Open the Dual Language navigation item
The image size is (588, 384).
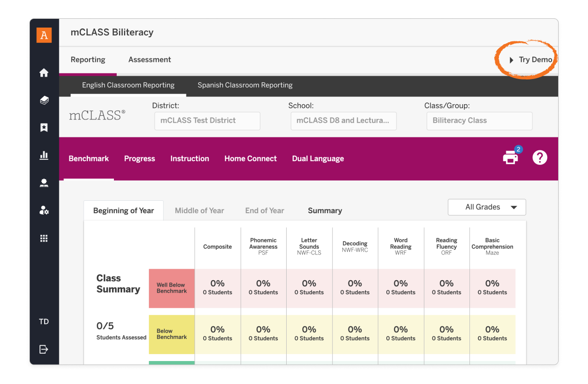click(x=318, y=158)
